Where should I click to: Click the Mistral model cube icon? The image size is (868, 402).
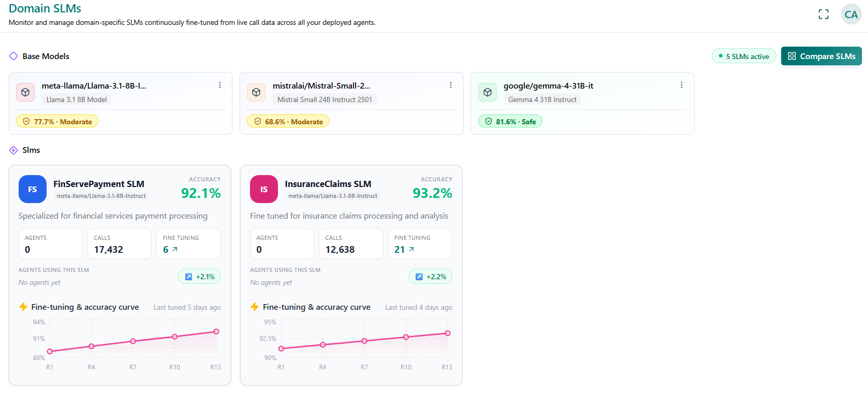click(256, 92)
